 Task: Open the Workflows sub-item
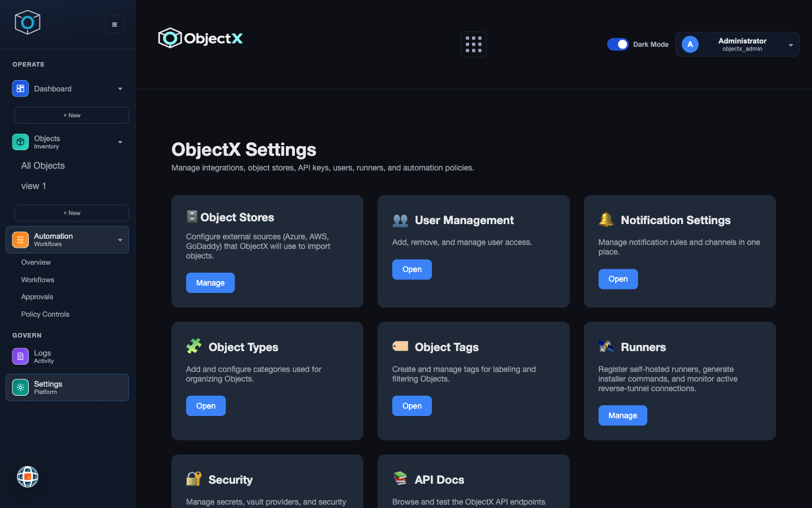click(x=38, y=280)
